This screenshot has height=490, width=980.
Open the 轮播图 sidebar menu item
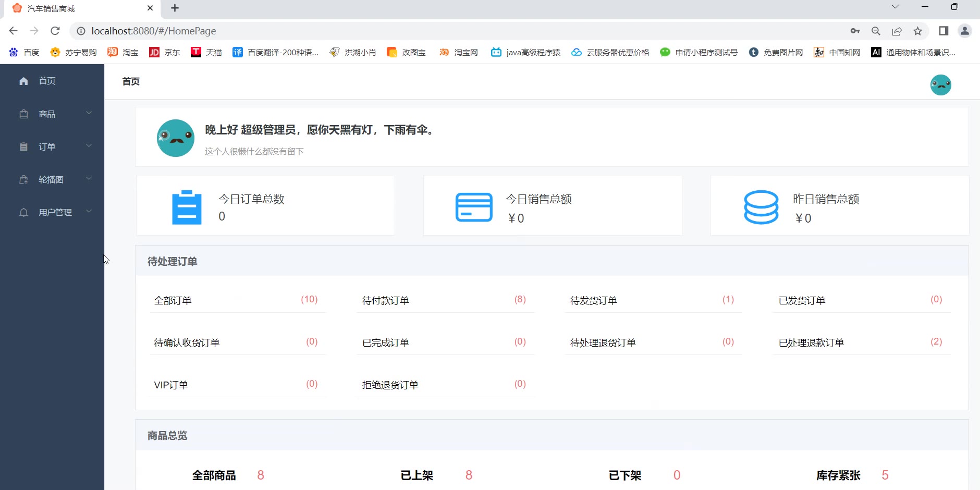pos(51,180)
